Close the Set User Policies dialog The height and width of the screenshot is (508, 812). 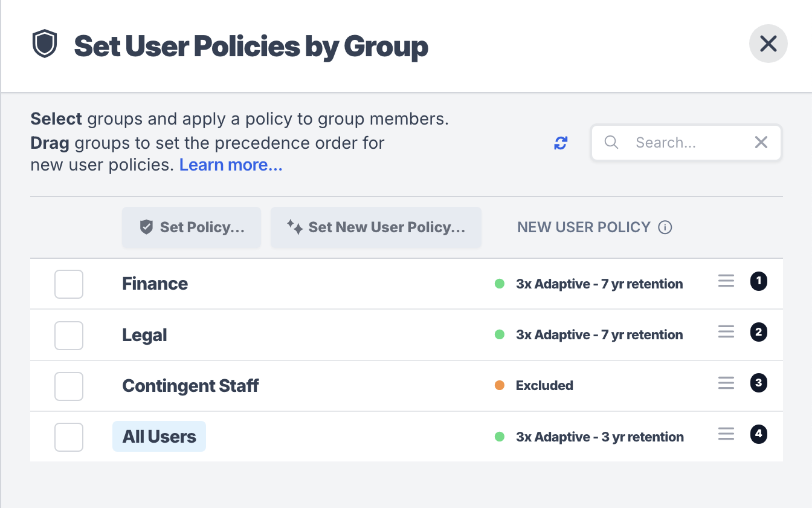[x=768, y=44]
